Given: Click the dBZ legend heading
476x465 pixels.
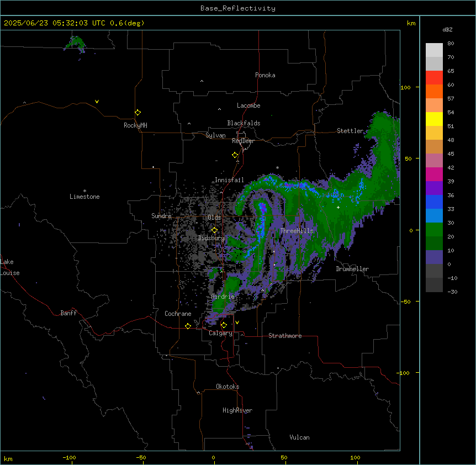Looking at the screenshot, I should tap(447, 29).
